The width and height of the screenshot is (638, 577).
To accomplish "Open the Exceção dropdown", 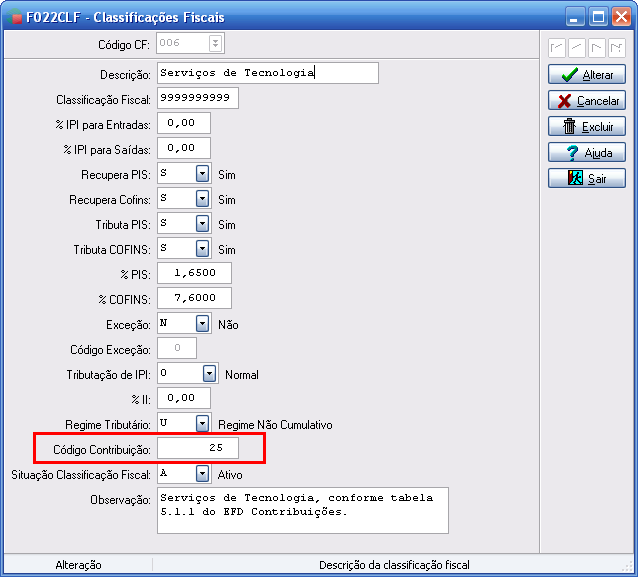I will click(202, 324).
